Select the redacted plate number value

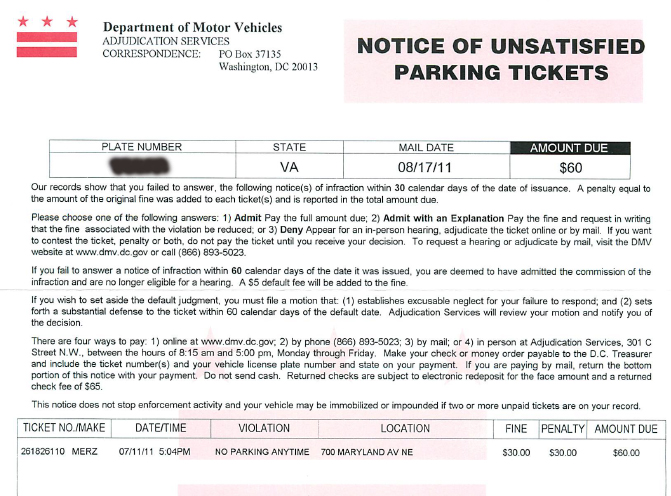pos(139,166)
